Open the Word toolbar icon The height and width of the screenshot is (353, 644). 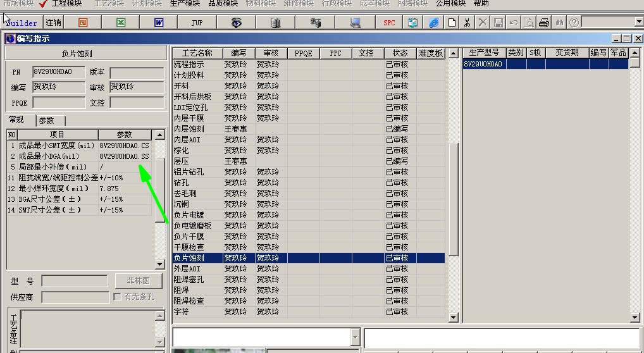click(x=159, y=23)
